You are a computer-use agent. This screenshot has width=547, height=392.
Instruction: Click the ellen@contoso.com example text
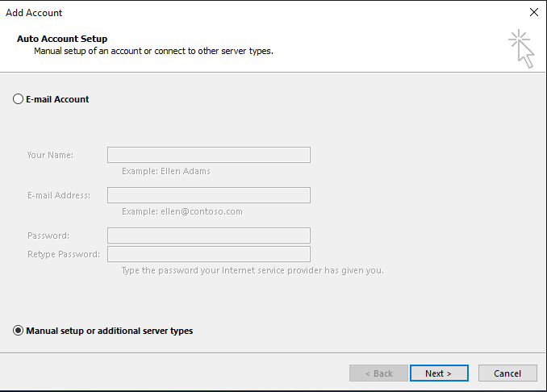click(202, 211)
